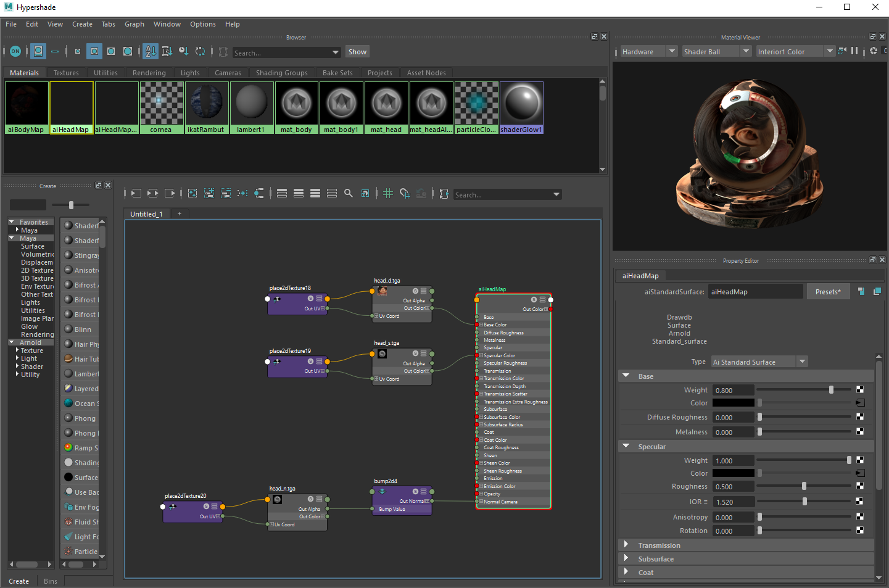
Task: Click the refresh swatches icon in Browser toolbar
Action: pos(200,51)
